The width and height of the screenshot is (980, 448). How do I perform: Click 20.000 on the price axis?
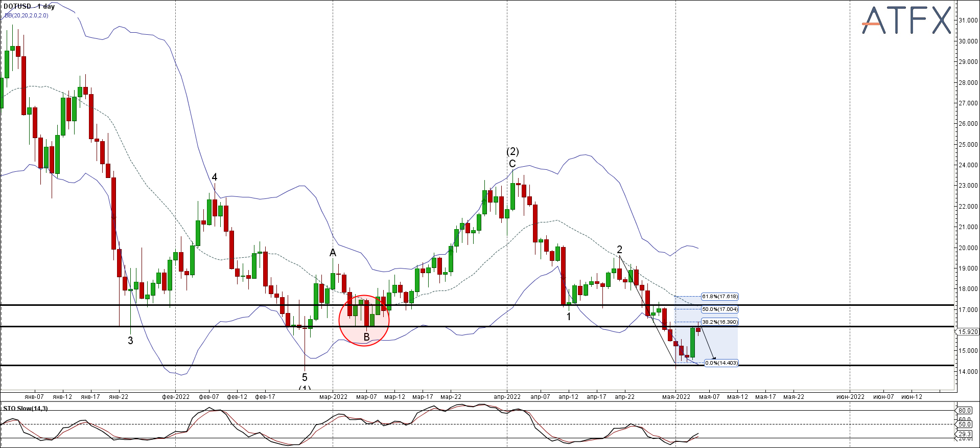tap(968, 248)
